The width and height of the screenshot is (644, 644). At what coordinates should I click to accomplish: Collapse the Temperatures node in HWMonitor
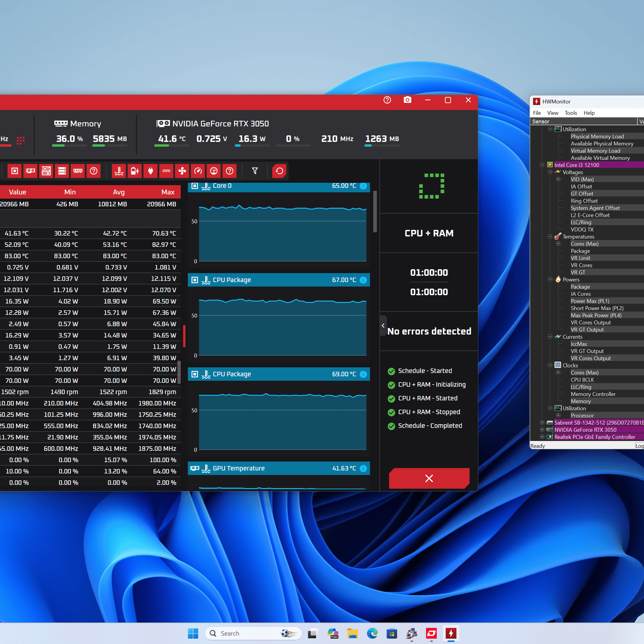[550, 237]
